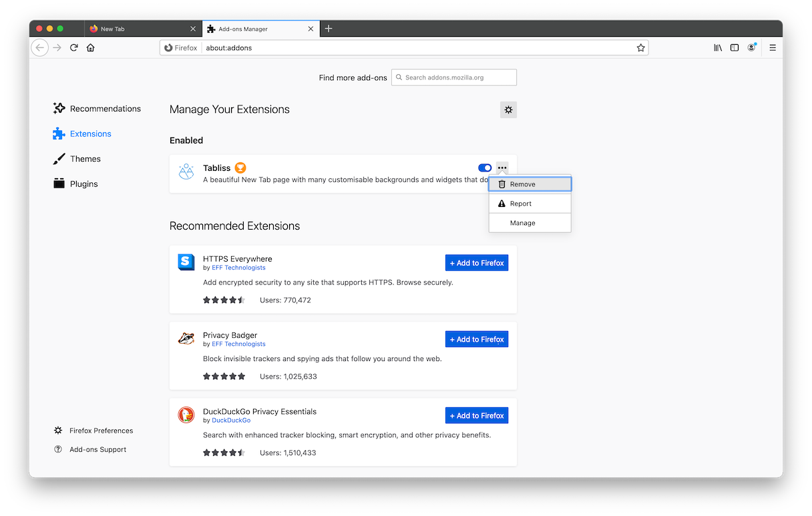
Task: Open Firefox Preferences at sidebar bottom
Action: point(93,431)
